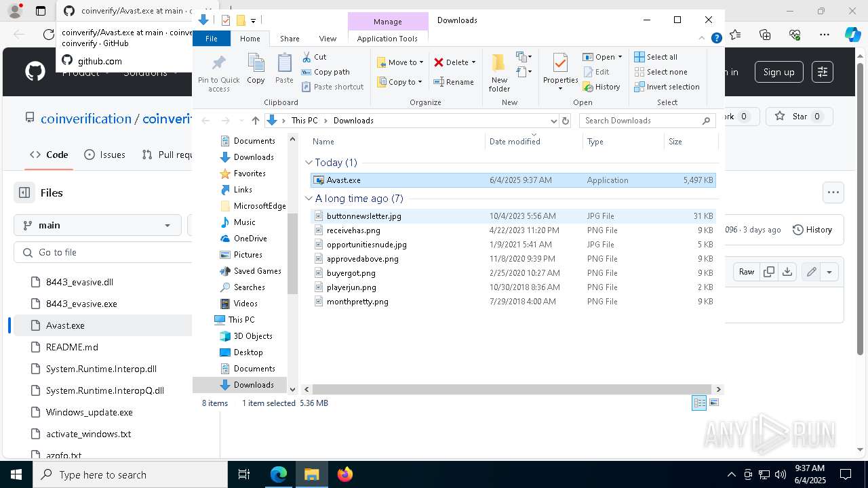The image size is (868, 488).
Task: Click Select none in ribbon
Action: [660, 72]
